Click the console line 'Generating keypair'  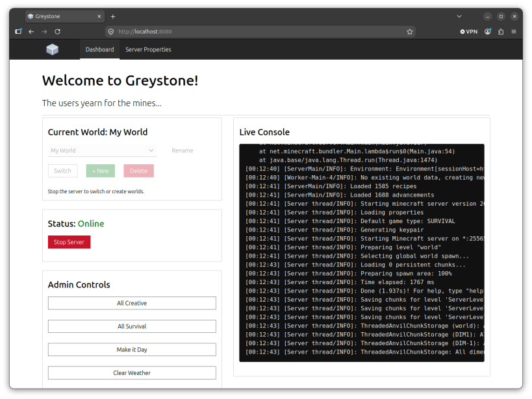(x=392, y=230)
